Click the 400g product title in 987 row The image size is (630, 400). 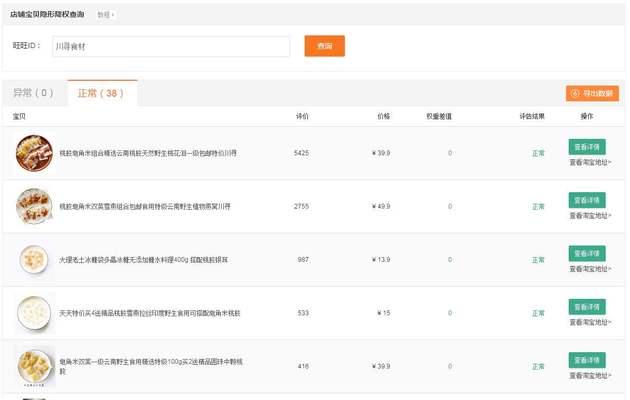tap(144, 260)
